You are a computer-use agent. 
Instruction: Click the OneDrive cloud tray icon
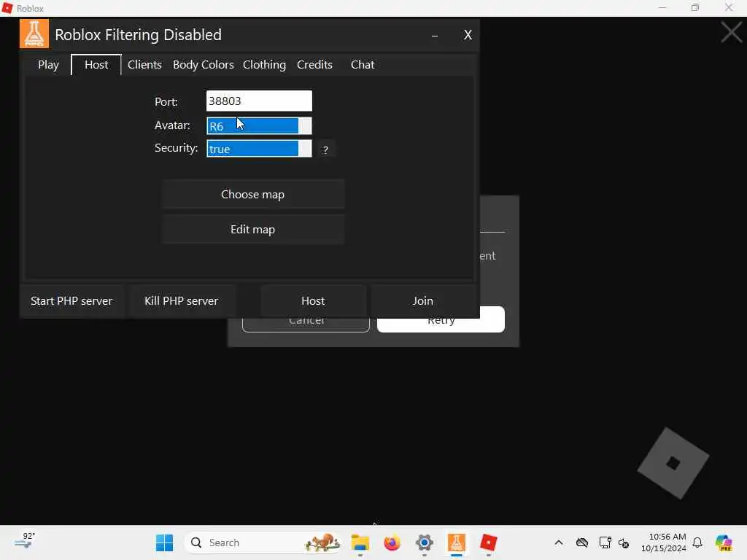(x=582, y=542)
